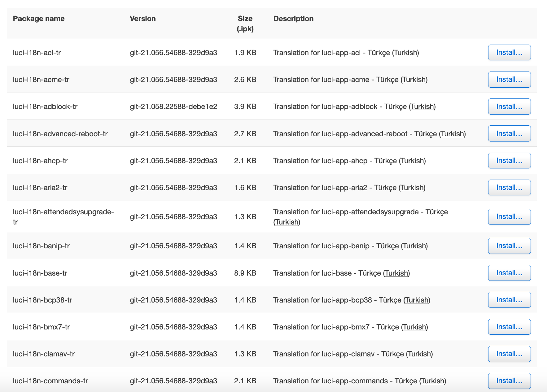Install the luci-i18n-base-tr package

(509, 273)
